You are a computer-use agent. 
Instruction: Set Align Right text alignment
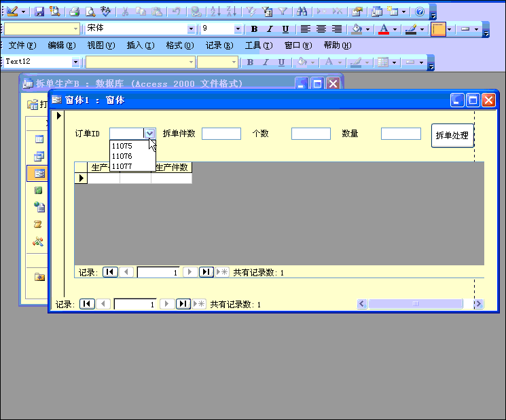[x=337, y=29]
